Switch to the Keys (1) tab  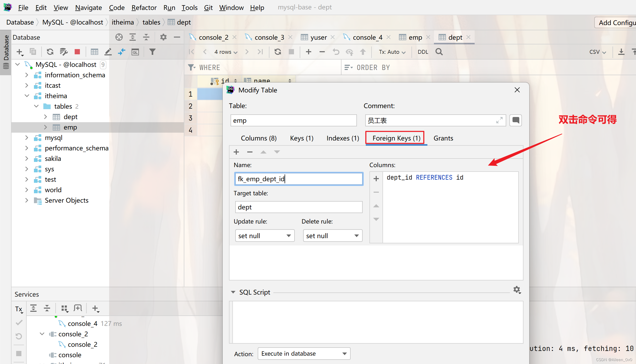point(302,138)
